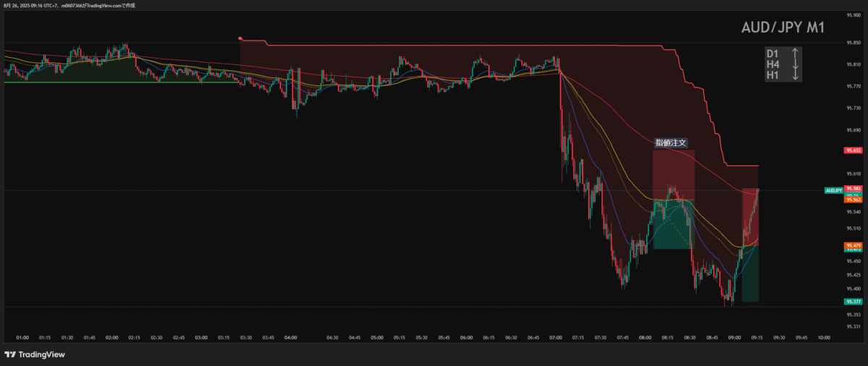Image resolution: width=868 pixels, height=366 pixels.
Task: Click the 95.850 level on the price scale
Action: (x=853, y=42)
